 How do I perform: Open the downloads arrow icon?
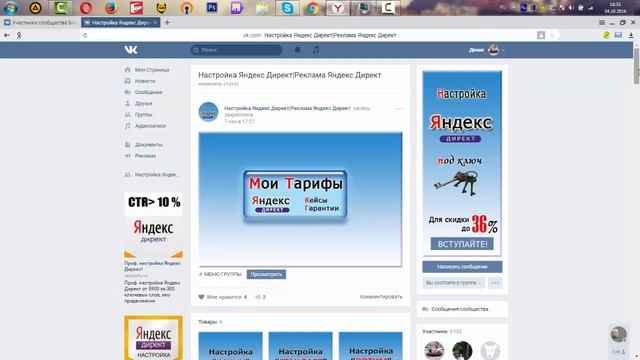[631, 36]
